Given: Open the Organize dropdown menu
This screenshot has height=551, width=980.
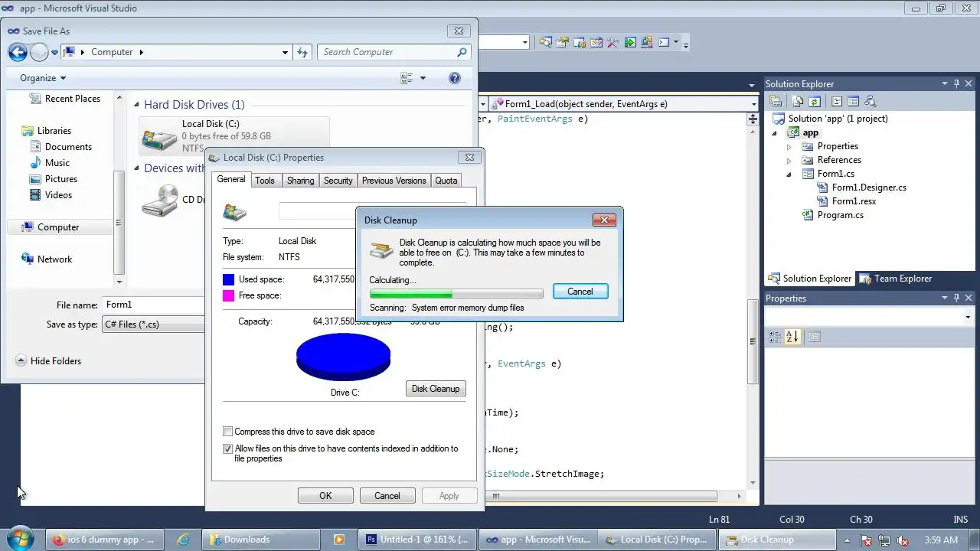Looking at the screenshot, I should (43, 78).
